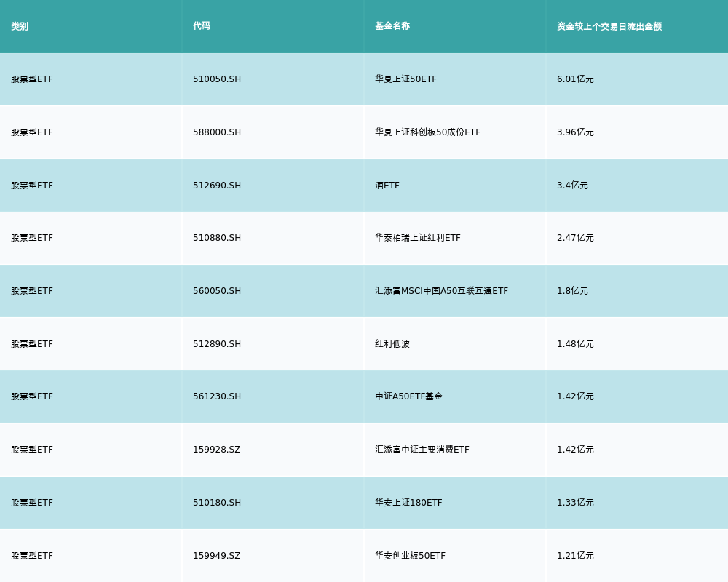The height and width of the screenshot is (582, 728).
Task: Click the 资金较上个交易日流出金额 header
Action: (x=609, y=26)
